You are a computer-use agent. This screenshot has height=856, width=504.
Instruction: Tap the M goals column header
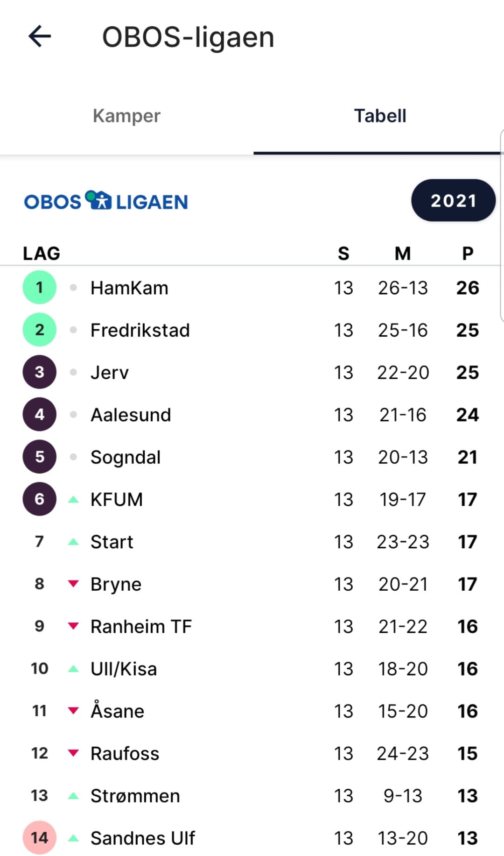click(x=403, y=254)
